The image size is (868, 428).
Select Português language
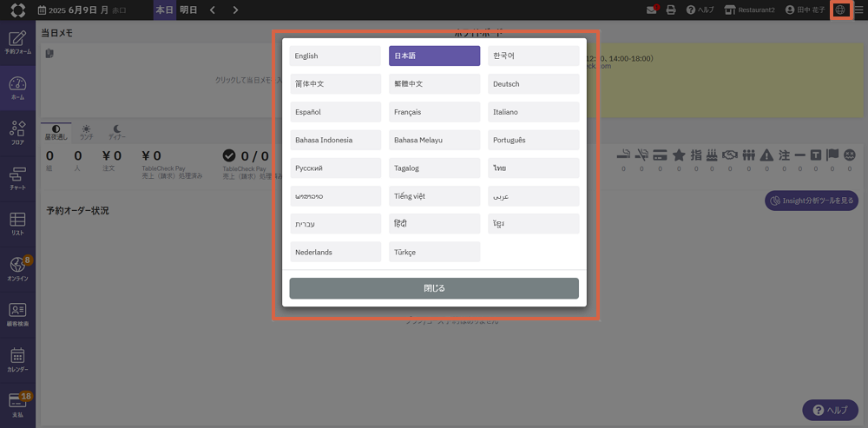point(534,140)
